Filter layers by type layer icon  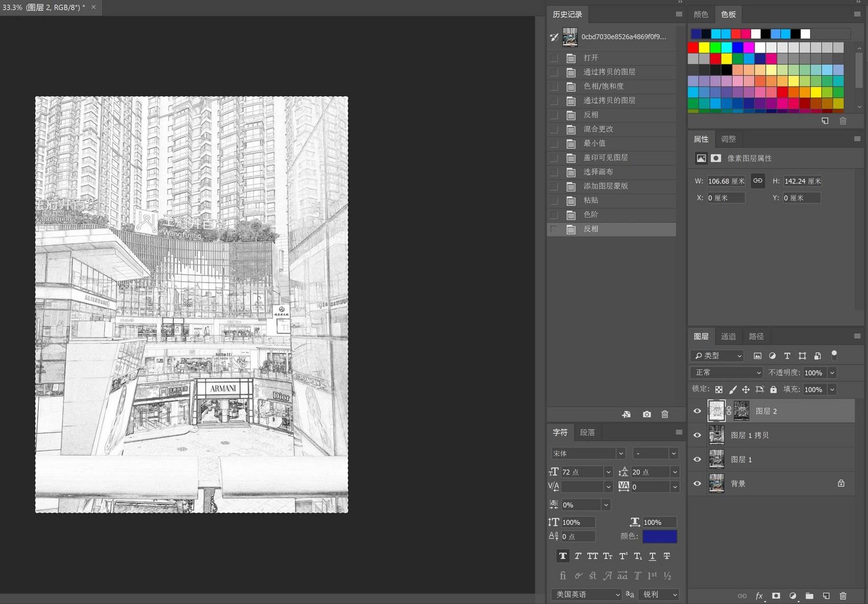(x=787, y=356)
